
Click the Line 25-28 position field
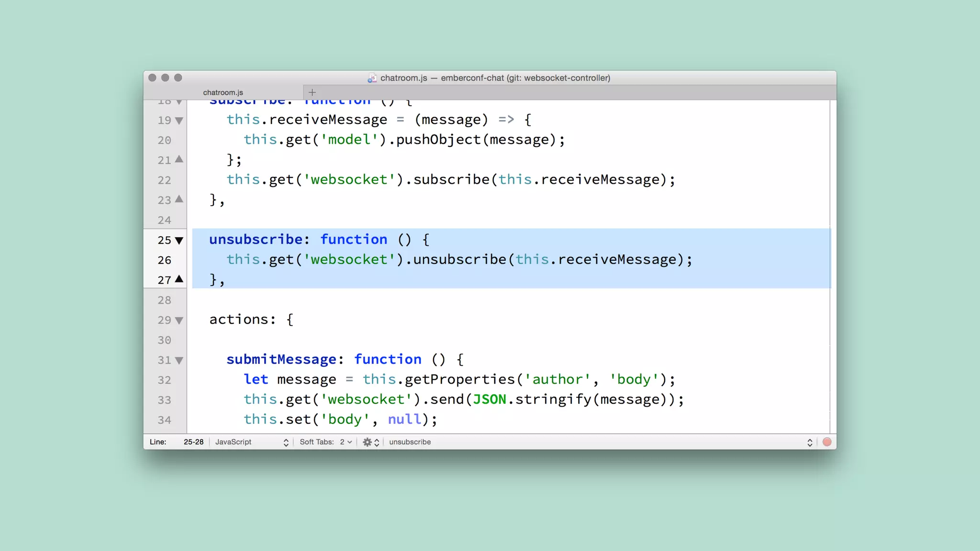(x=193, y=442)
